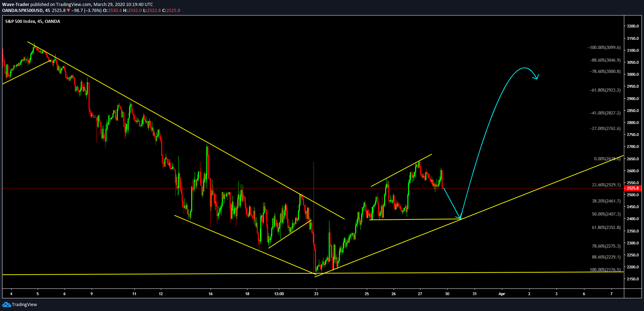The height and width of the screenshot is (311, 644).
Task: Click the '30' date on time axis
Action: [447, 294]
